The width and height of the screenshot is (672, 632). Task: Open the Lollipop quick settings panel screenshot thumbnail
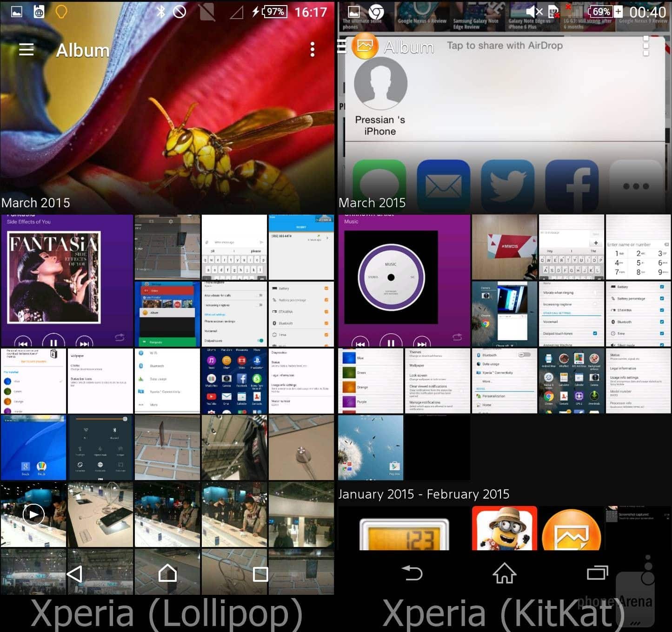[x=100, y=448]
